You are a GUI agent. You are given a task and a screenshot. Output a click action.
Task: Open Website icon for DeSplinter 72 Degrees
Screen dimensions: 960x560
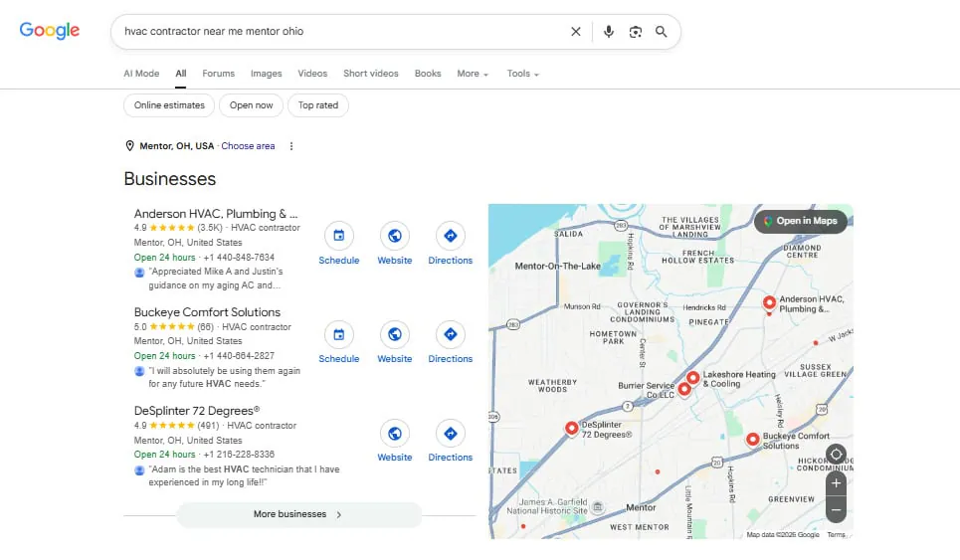coord(394,434)
